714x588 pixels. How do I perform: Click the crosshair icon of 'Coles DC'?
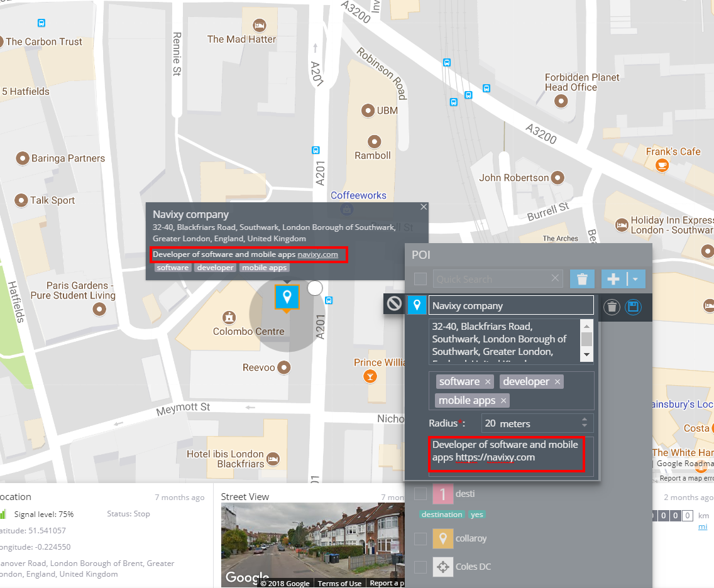pyautogui.click(x=442, y=567)
